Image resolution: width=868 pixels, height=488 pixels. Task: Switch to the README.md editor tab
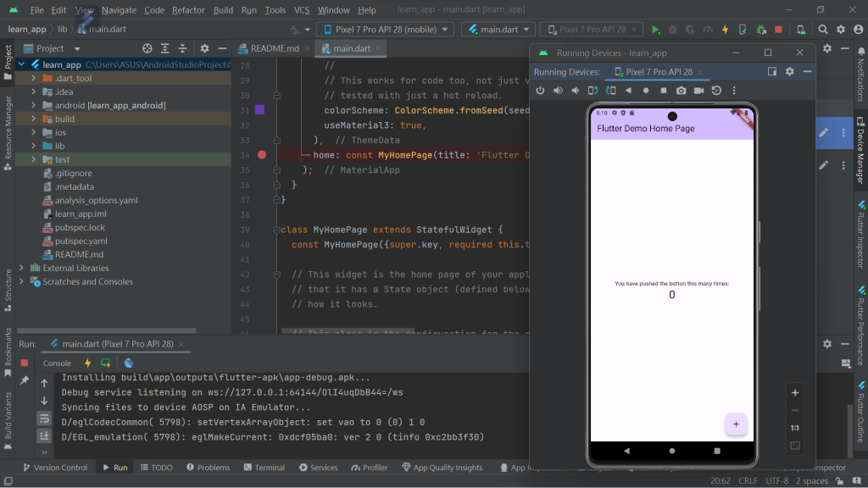[x=269, y=48]
